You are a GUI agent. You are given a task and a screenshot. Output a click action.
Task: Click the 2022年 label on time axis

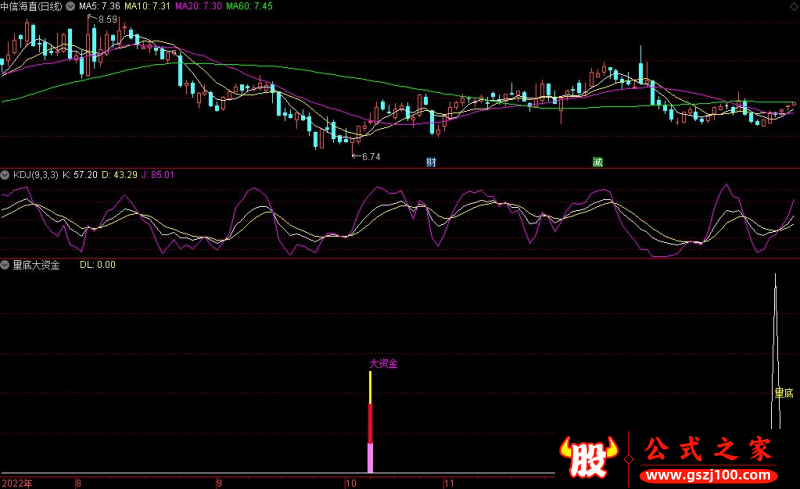point(16,482)
